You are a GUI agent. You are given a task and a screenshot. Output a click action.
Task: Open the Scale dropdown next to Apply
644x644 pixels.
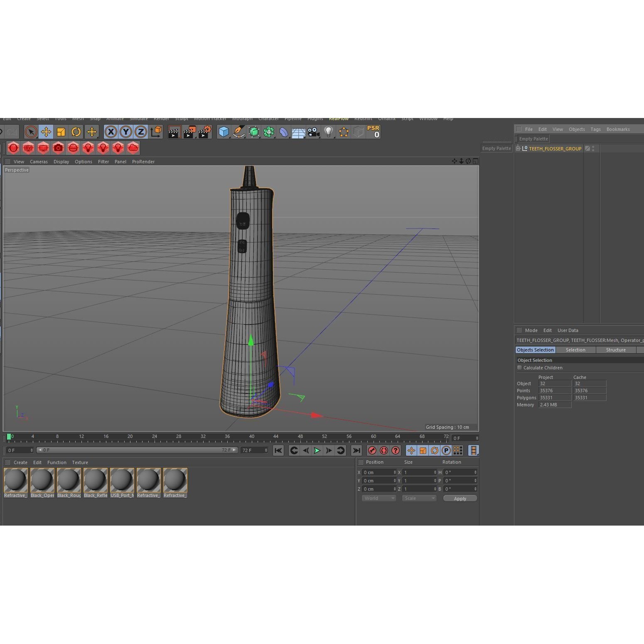[419, 498]
